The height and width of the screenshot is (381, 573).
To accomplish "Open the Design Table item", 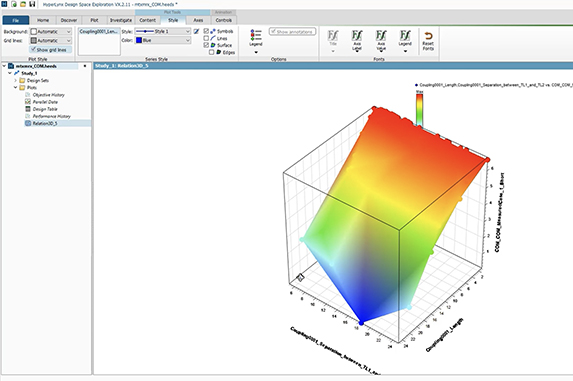I will click(x=45, y=109).
